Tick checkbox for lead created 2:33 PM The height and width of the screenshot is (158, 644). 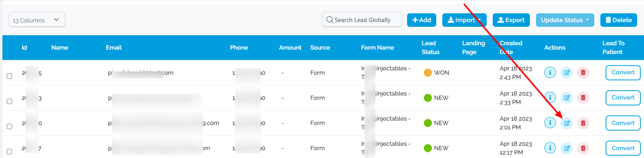pos(10,101)
